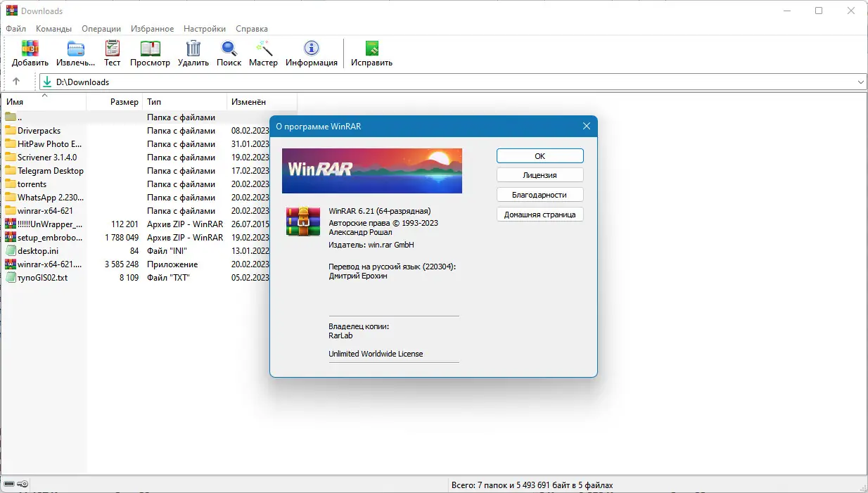Click the WinRAR banner image in dialog
The height and width of the screenshot is (493, 868).
point(372,170)
